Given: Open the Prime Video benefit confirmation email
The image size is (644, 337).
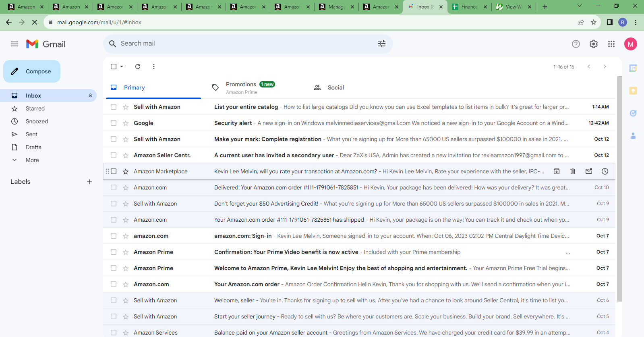Looking at the screenshot, I should tap(359, 252).
